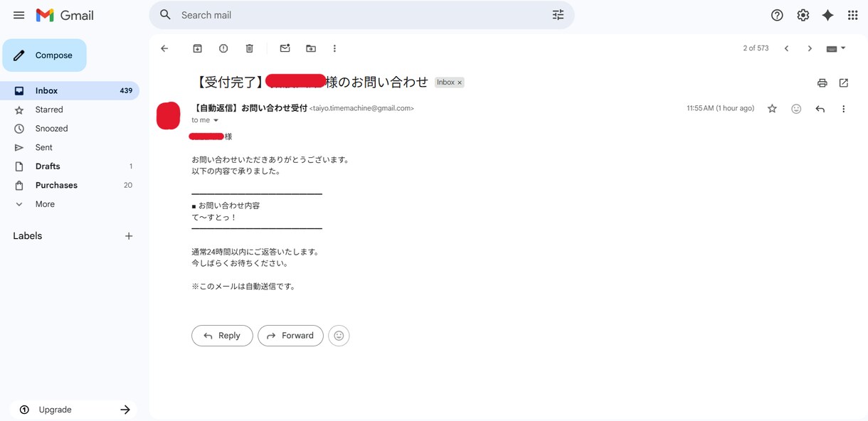Click the Forward button

pos(290,336)
